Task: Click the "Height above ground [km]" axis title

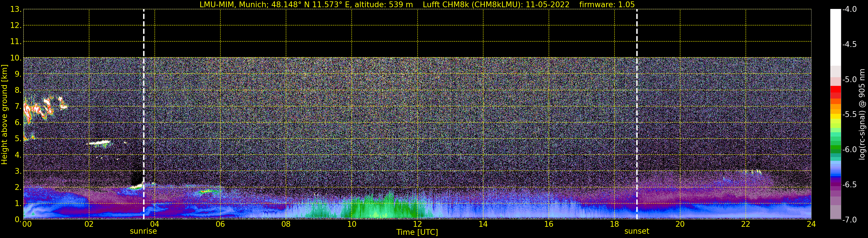Action: 4,115
